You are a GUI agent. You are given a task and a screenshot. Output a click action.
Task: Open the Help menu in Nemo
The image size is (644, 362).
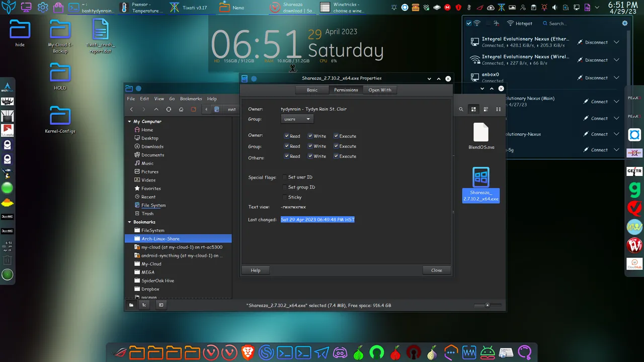coord(212,99)
